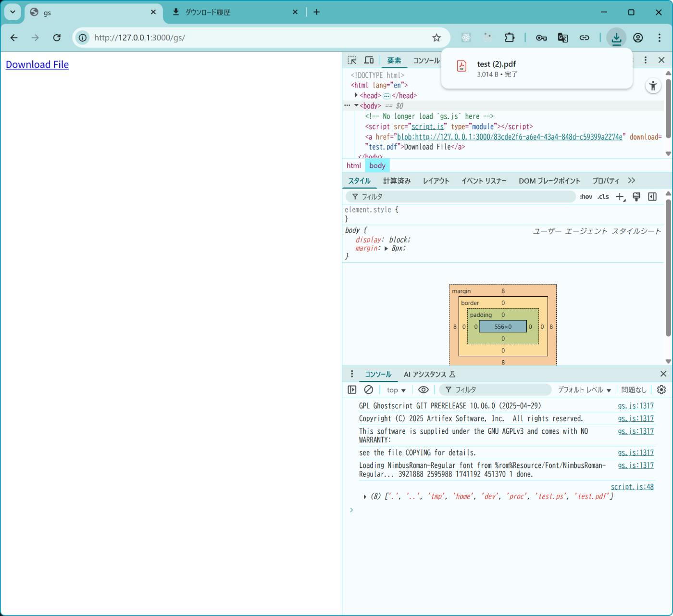Image resolution: width=673 pixels, height=616 pixels.
Task: Show more style pane tabs chevron
Action: (632, 180)
